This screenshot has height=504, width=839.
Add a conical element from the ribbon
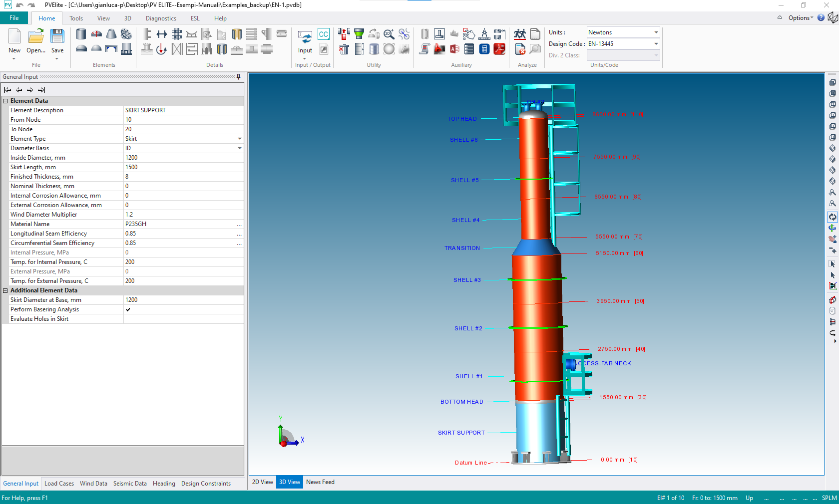tap(111, 34)
